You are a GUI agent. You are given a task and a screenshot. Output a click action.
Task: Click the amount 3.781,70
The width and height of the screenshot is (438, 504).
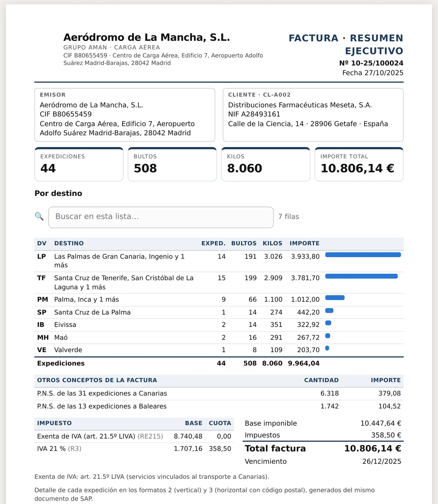point(305,278)
